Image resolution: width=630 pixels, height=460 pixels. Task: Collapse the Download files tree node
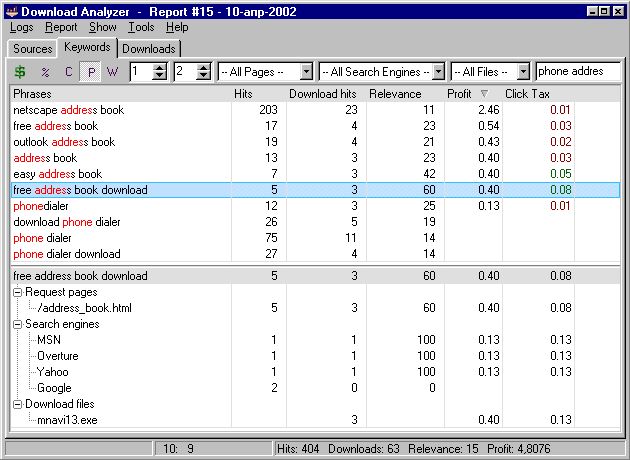(17, 404)
